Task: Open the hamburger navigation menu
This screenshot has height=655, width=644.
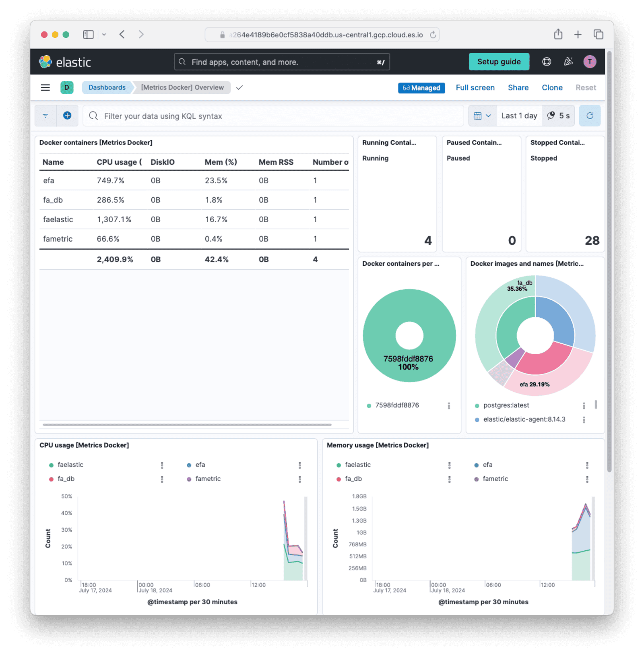Action: click(45, 88)
